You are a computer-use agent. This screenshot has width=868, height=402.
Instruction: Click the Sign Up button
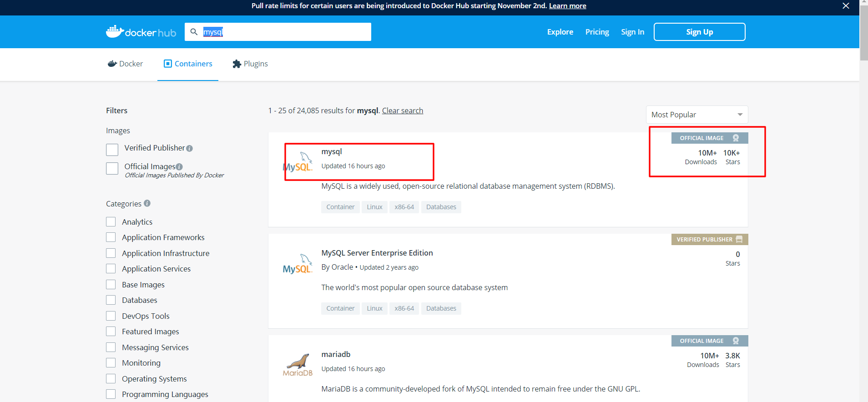coord(700,32)
